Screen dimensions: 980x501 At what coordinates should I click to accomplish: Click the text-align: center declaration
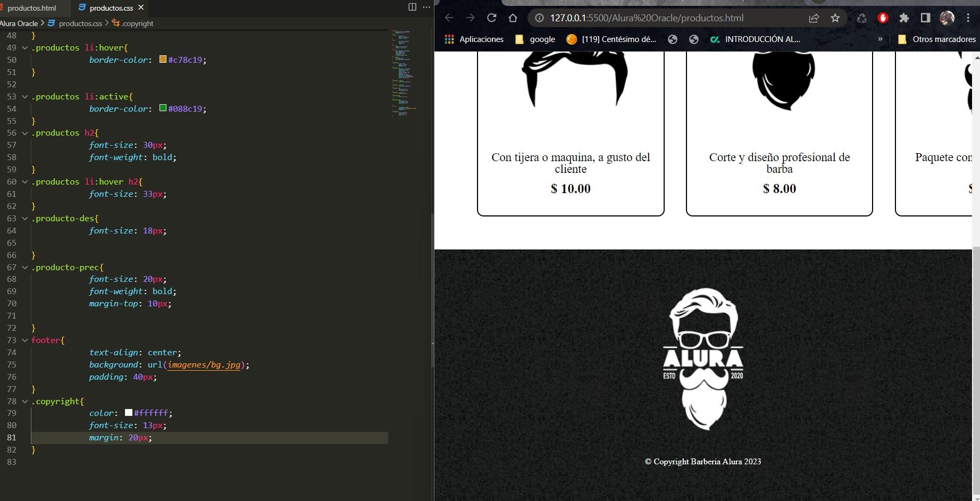135,353
